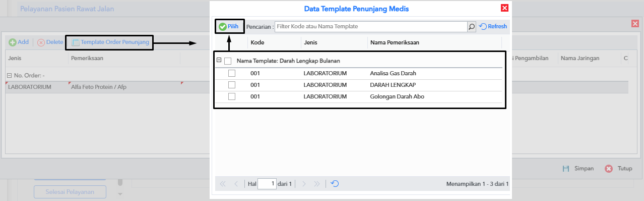Close the Data Template Penunjang Medis dialog
The height and width of the screenshot is (201, 644).
504,8
